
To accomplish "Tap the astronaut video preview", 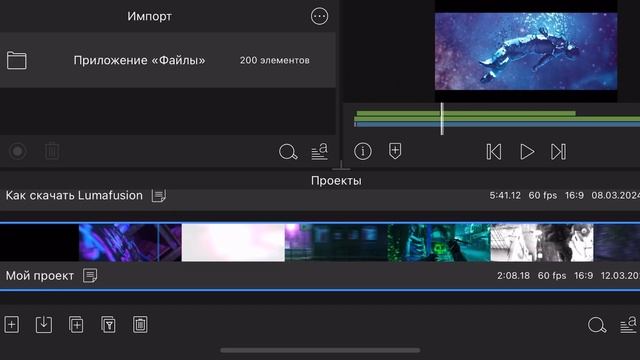I will click(526, 51).
